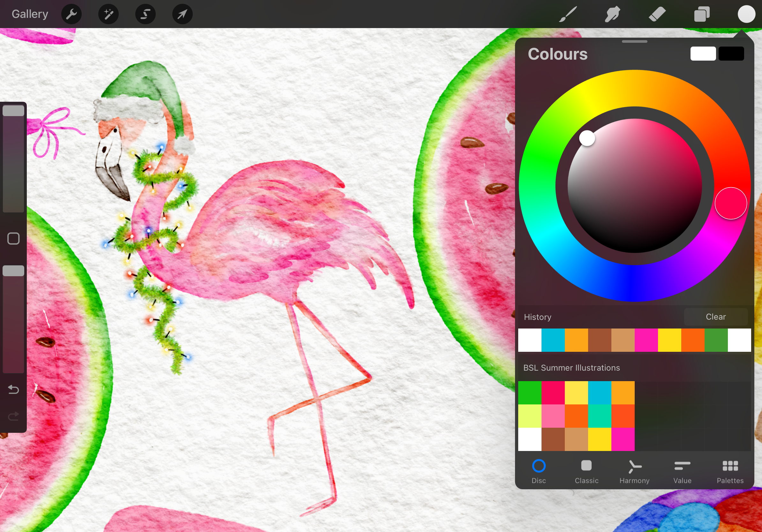Pick the tan colour in History
Image resolution: width=762 pixels, height=532 pixels.
coord(623,340)
